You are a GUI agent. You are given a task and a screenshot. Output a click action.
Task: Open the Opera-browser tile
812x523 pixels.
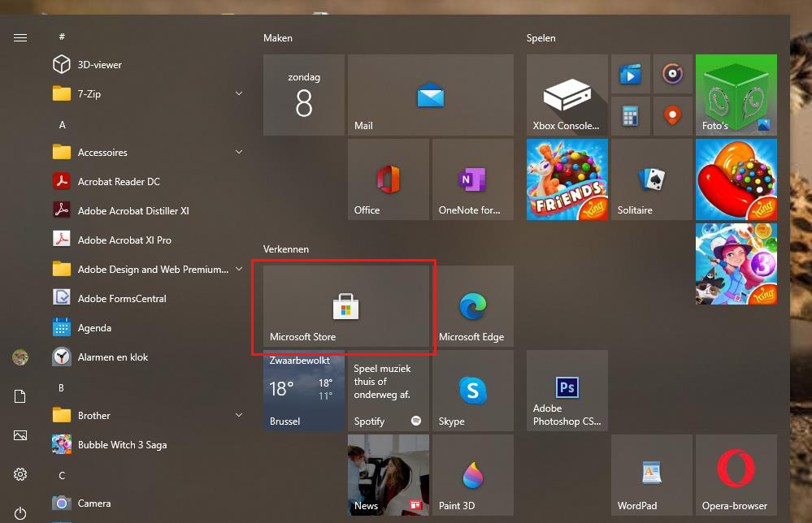(736, 476)
